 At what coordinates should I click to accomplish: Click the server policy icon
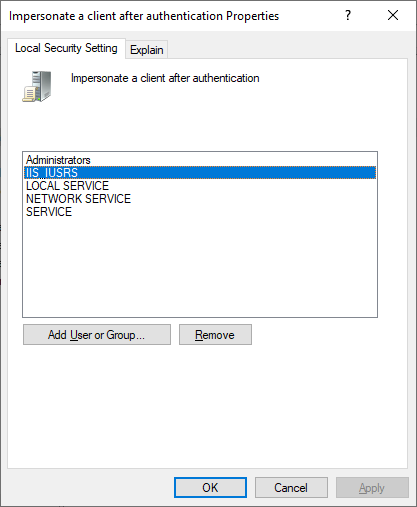tap(37, 86)
